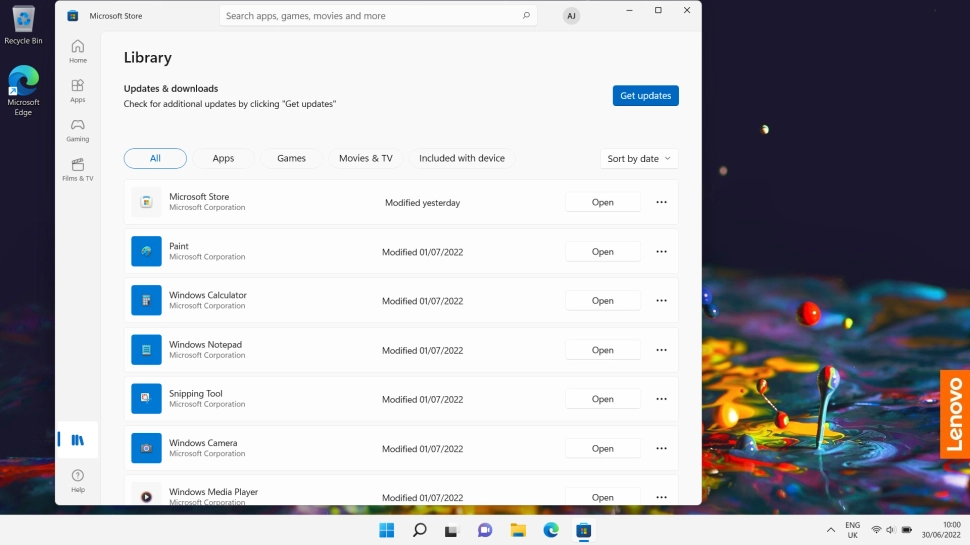
Task: Click the ENG UK language indicator
Action: click(x=852, y=530)
